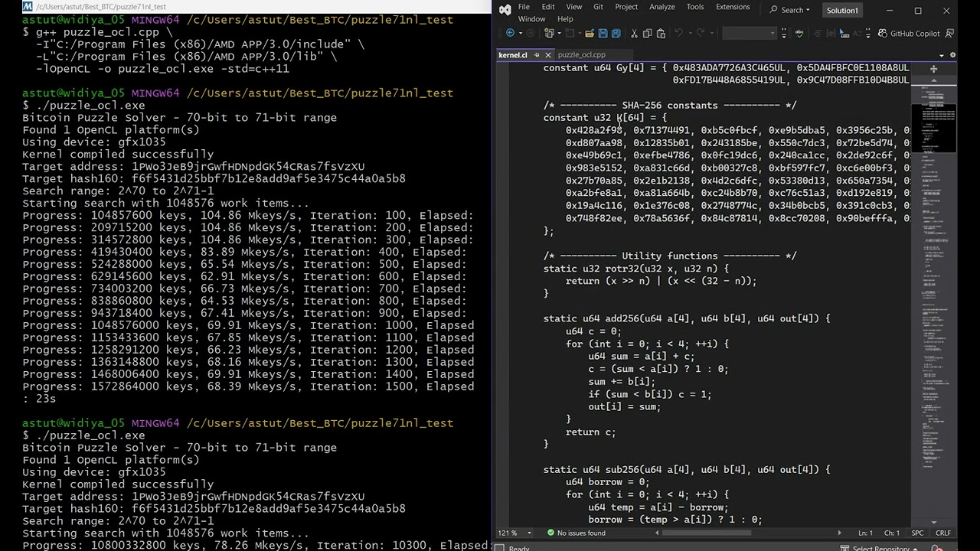Open the Git menu

click(x=598, y=7)
